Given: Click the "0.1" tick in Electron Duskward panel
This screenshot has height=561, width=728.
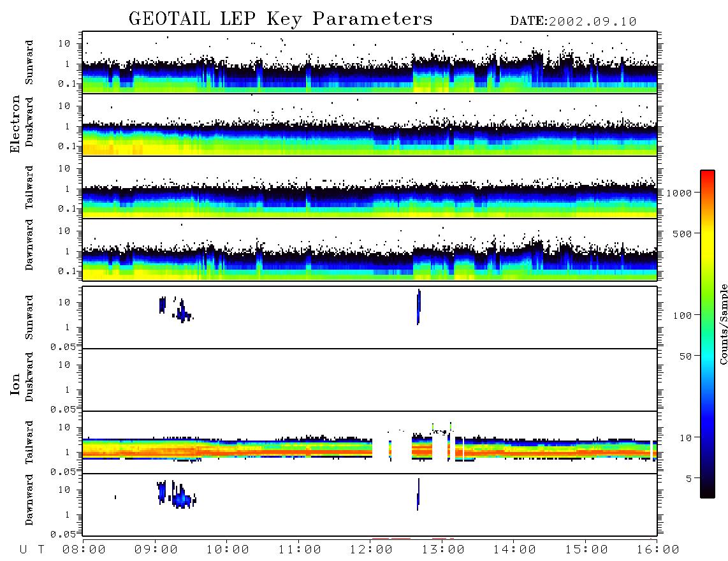Looking at the screenshot, I should click(68, 146).
